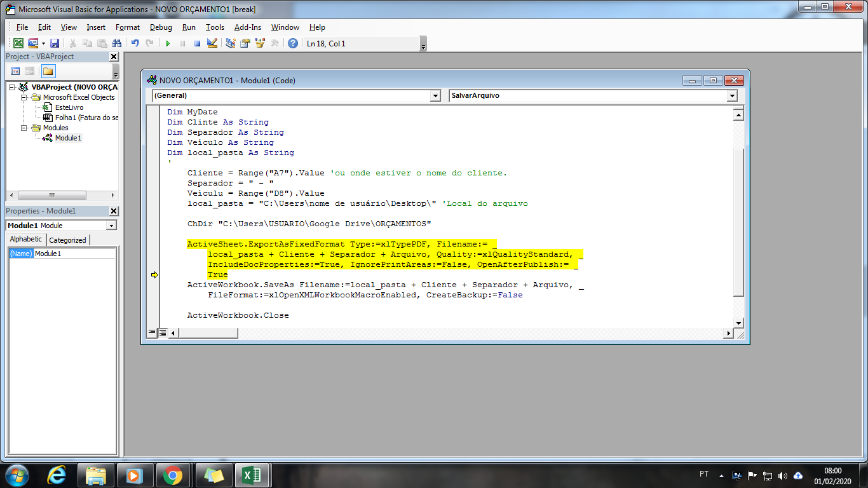The image size is (868, 488).
Task: Click the volume speaker tray icon
Action: (x=782, y=475)
